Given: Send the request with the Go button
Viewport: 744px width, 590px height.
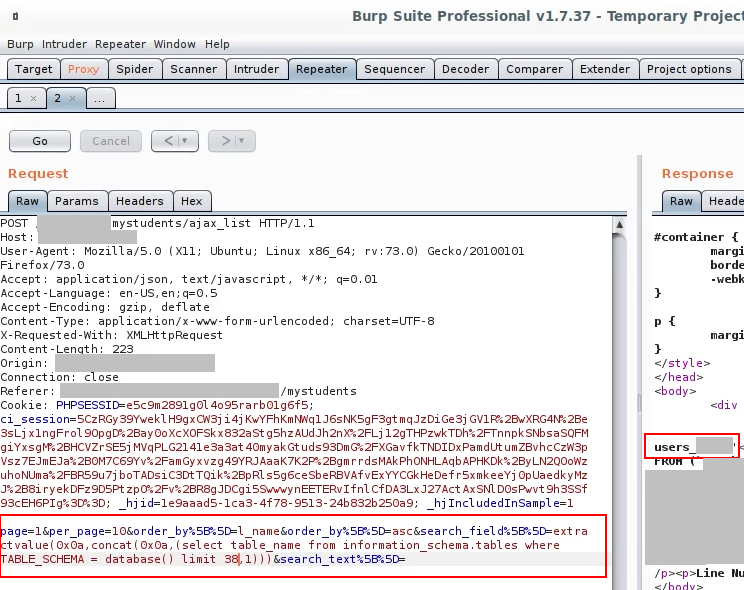Looking at the screenshot, I should click(40, 141).
